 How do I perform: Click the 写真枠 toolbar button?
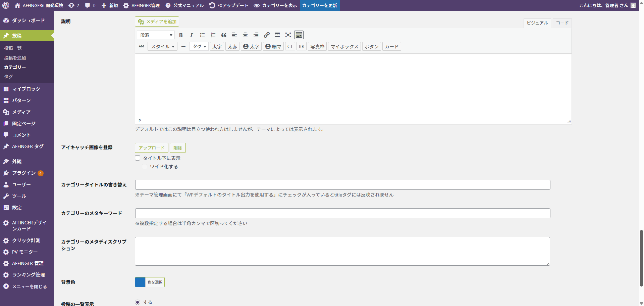[317, 46]
